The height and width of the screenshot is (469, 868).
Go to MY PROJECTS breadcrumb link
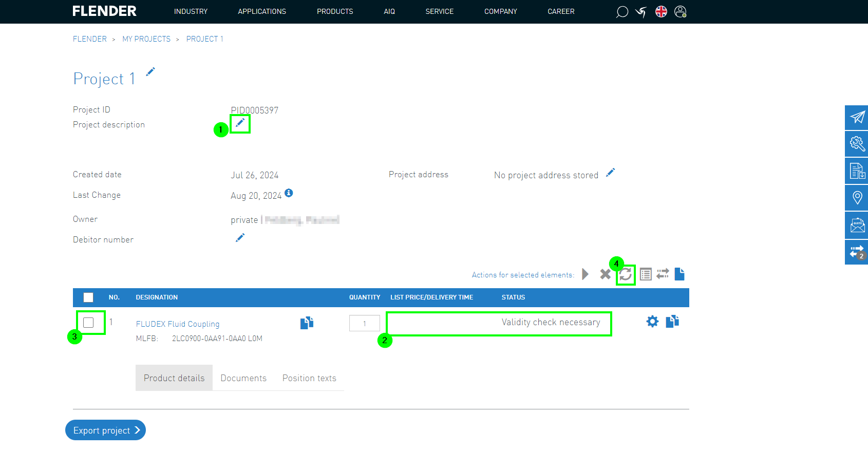click(x=146, y=39)
